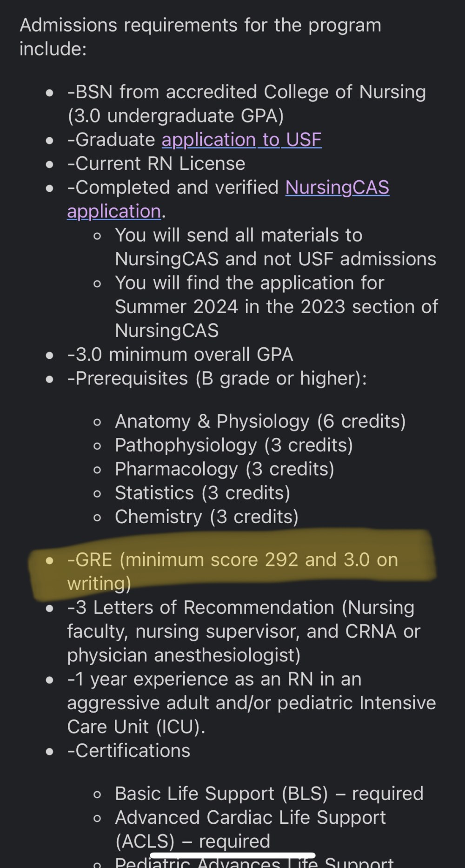Tap the Pharmacology (3 credits) item
This screenshot has width=465, height=868.
point(225,469)
